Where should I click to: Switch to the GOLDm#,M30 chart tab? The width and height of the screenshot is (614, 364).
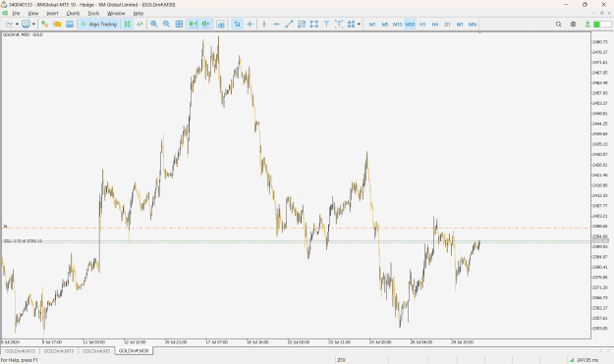(x=134, y=351)
